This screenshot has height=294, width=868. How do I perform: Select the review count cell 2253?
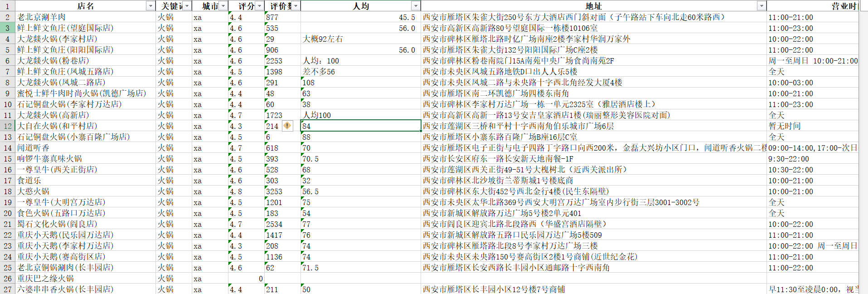[x=282, y=61]
